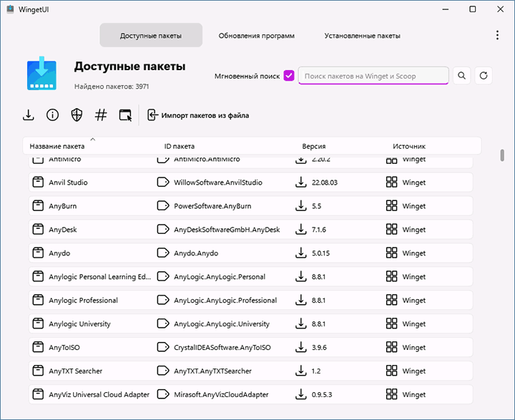Click version number 7.1.6
This screenshot has width=515, height=420.
[x=318, y=230]
